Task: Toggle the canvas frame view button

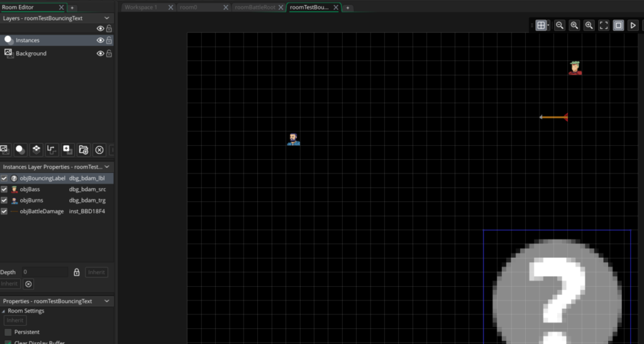Action: 618,25
